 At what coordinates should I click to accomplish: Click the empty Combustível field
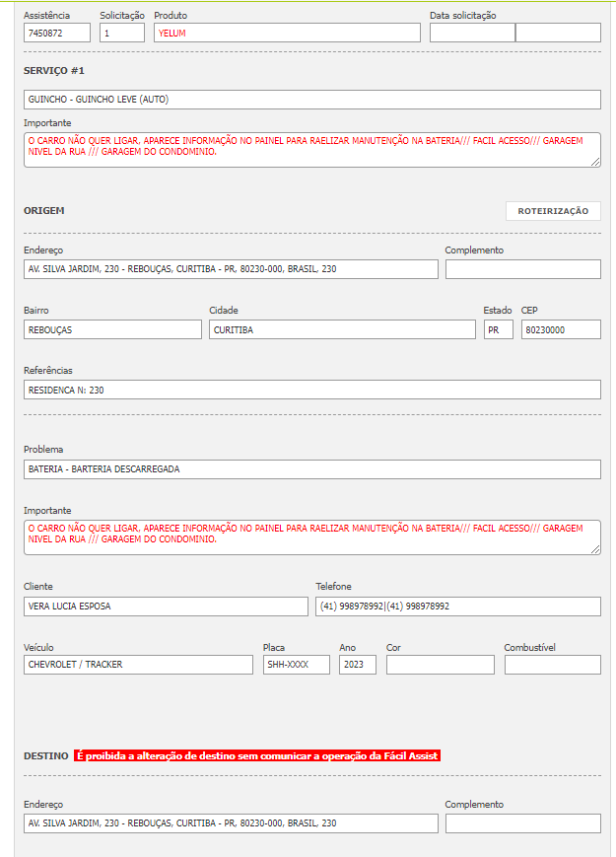(552, 665)
